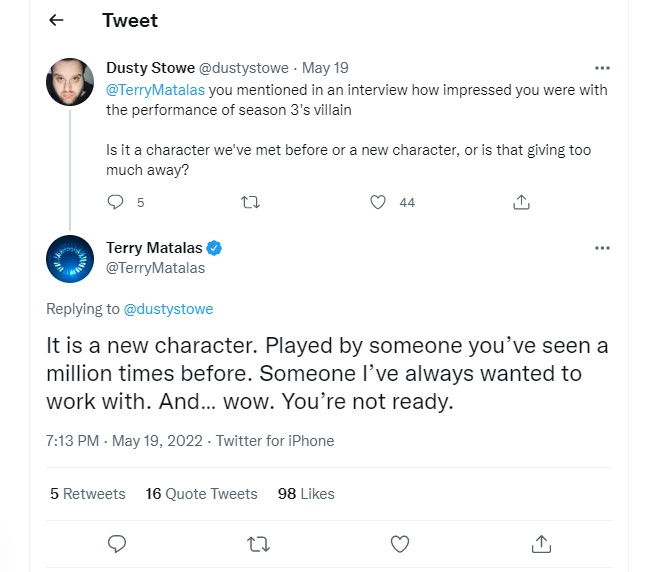The height and width of the screenshot is (572, 653).
Task: Open more options on Terry Matalas's tweet
Action: point(602,248)
